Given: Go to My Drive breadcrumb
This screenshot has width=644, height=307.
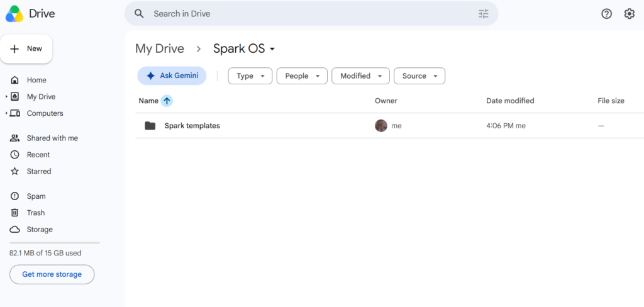Looking at the screenshot, I should click(x=160, y=48).
